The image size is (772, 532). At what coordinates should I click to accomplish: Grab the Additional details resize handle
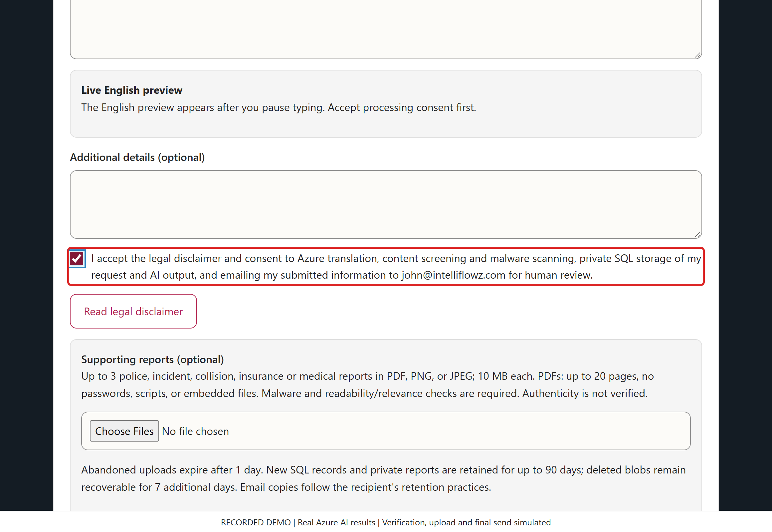coord(697,235)
